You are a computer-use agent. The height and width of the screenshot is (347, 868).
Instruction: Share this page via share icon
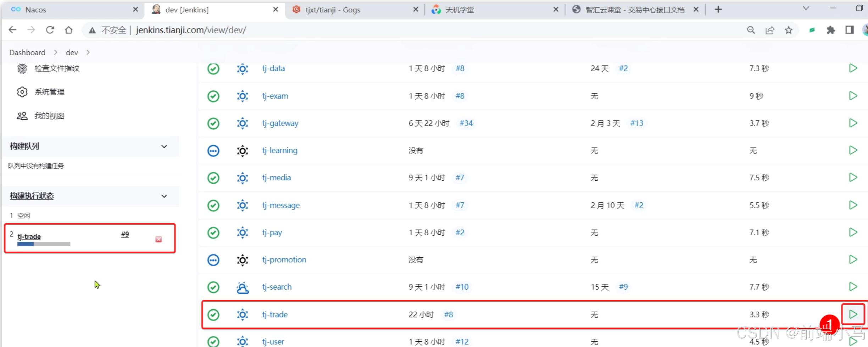[x=770, y=30]
